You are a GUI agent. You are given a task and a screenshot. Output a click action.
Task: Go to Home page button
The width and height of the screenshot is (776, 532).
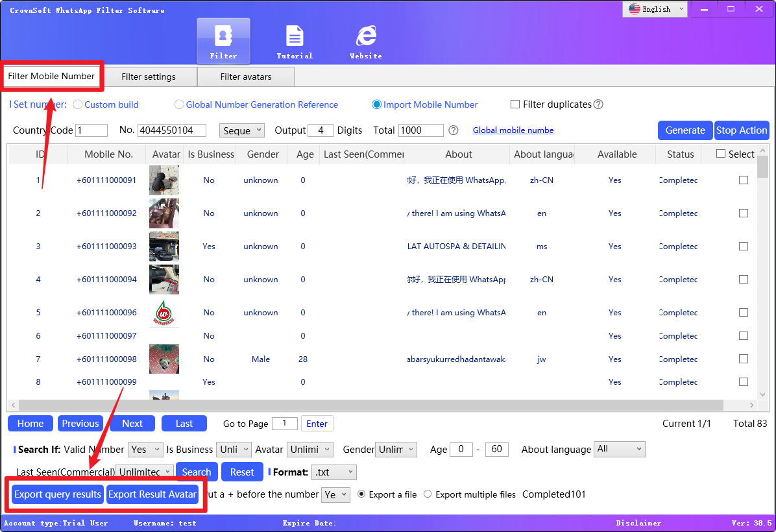[30, 424]
